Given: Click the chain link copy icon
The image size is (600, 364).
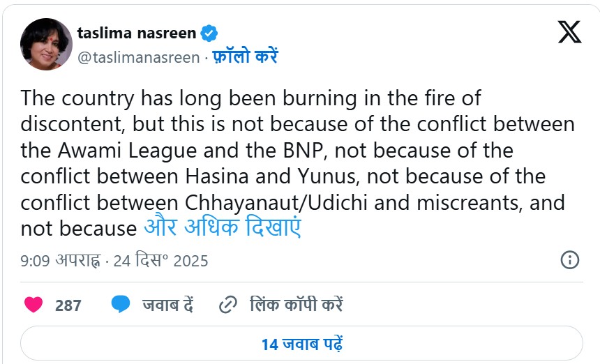Looking at the screenshot, I should 227,305.
